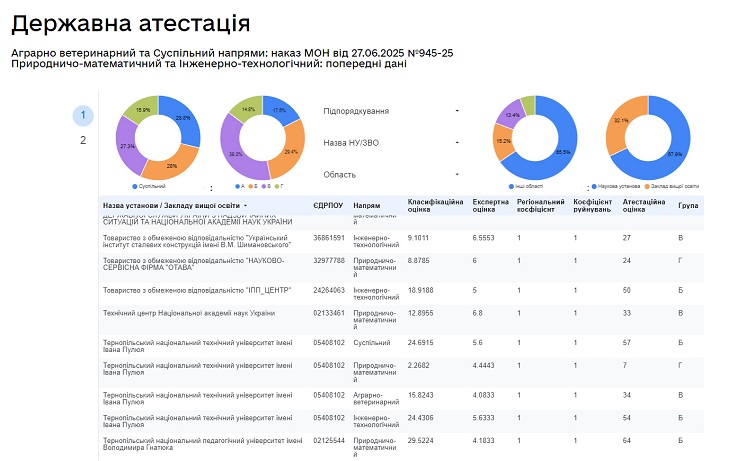
Task: Click the Наукова установа legend marker
Action: (595, 186)
